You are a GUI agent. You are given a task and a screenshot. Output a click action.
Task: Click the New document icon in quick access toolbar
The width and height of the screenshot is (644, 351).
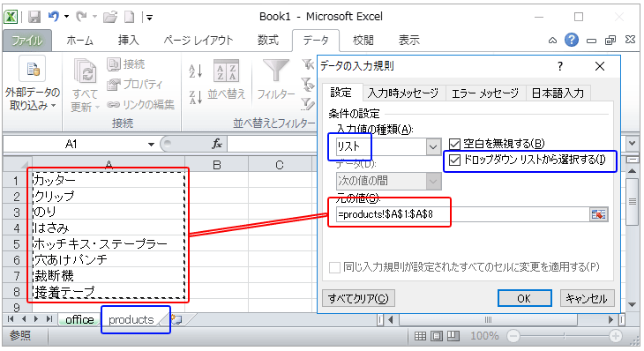tap(130, 17)
